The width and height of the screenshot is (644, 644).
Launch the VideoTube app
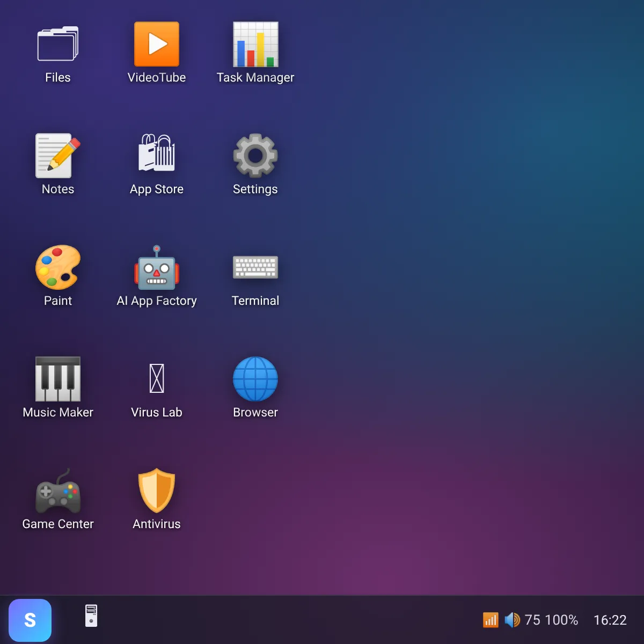pyautogui.click(x=157, y=44)
